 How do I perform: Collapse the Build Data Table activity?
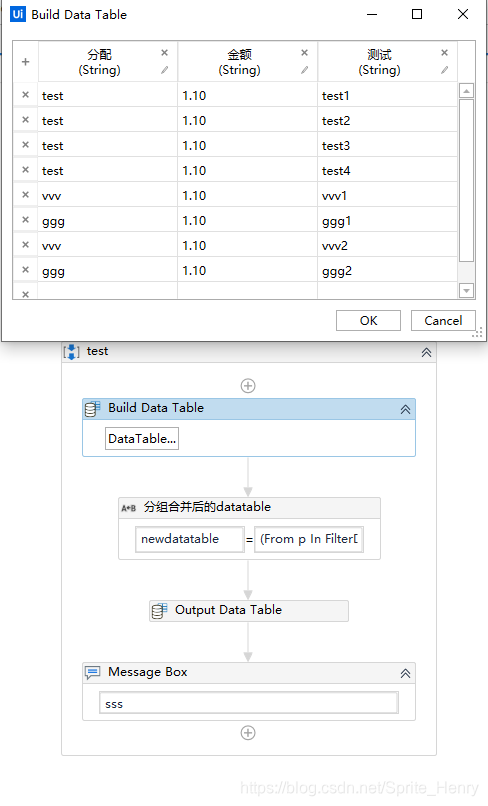[405, 409]
